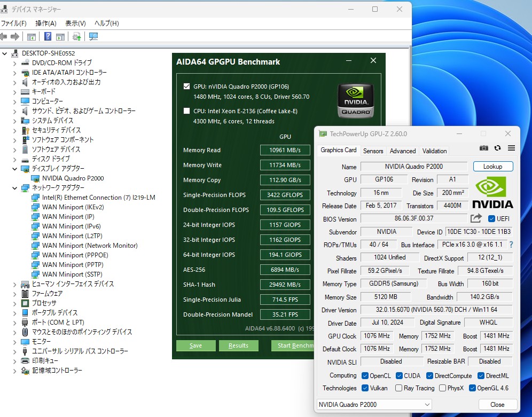532x417 pixels.
Task: Expand the システム デバイス category
Action: click(x=14, y=121)
